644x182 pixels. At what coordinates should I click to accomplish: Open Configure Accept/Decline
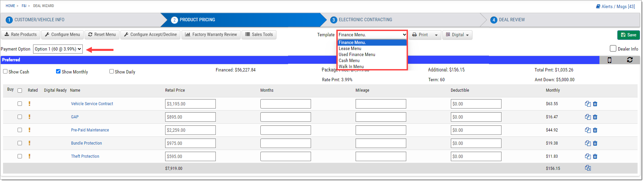150,35
